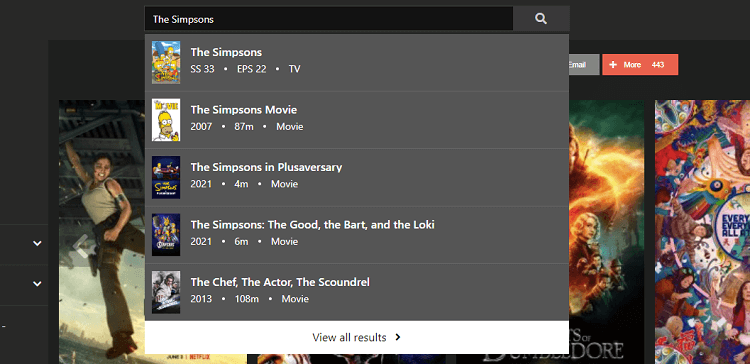The height and width of the screenshot is (364, 750).
Task: Select The Simpsons Movie 2007 result
Action: point(357,120)
